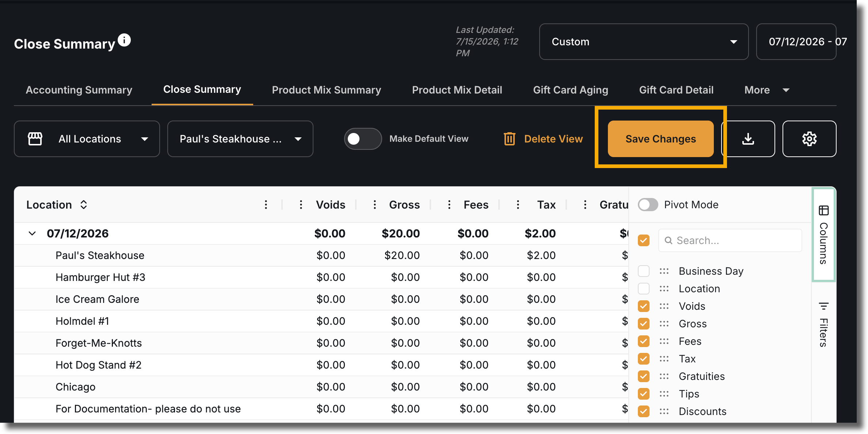This screenshot has width=868, height=434.
Task: Open the Filters side panel tab
Action: [x=824, y=324]
